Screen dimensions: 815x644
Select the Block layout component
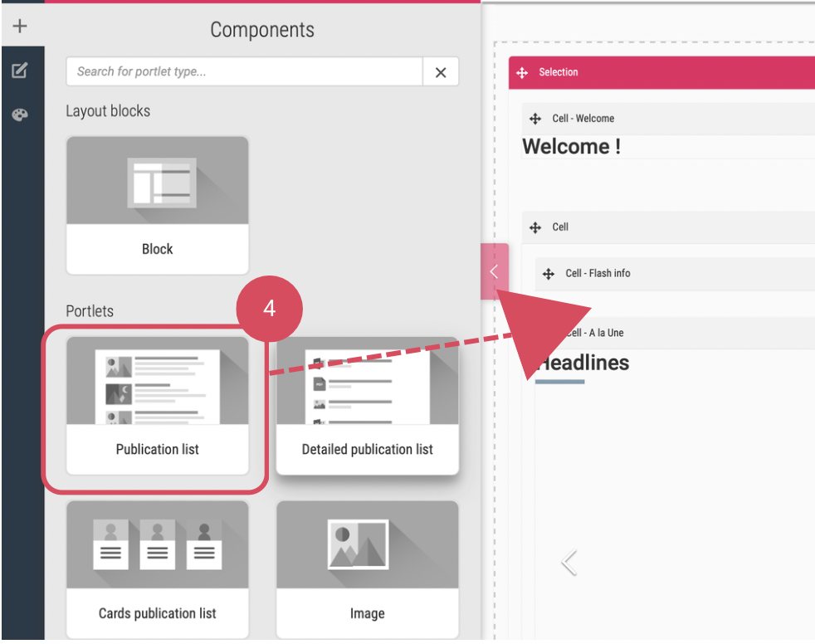pos(158,205)
